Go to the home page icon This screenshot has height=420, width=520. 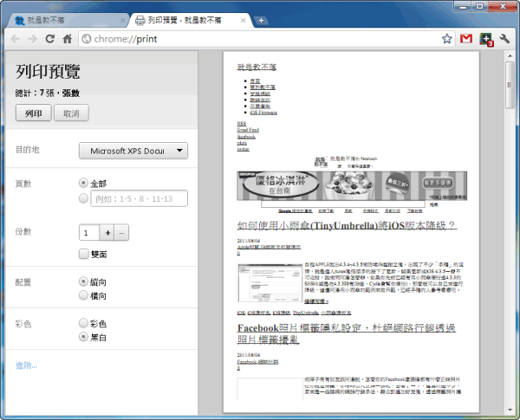(68, 39)
